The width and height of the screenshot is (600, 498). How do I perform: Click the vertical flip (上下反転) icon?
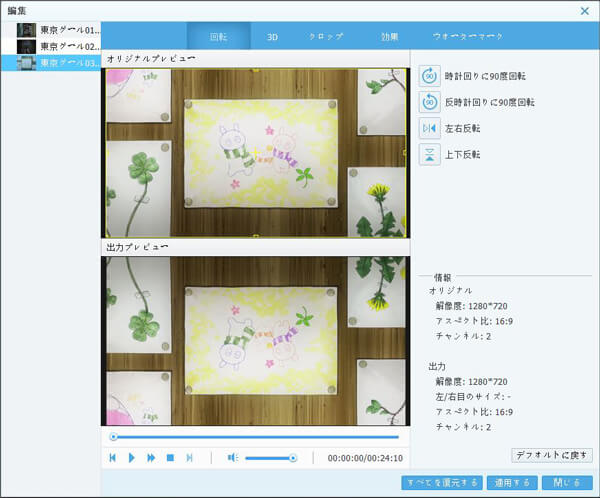(x=429, y=154)
